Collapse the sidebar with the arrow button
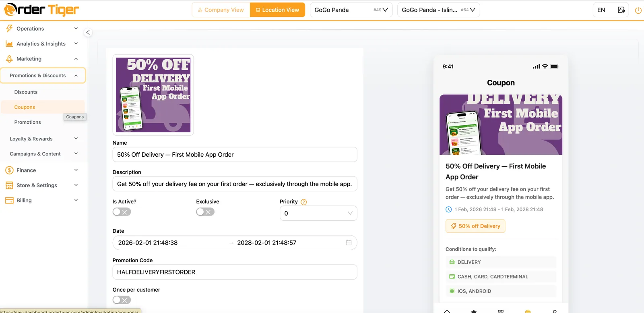The image size is (644, 313). [x=88, y=33]
